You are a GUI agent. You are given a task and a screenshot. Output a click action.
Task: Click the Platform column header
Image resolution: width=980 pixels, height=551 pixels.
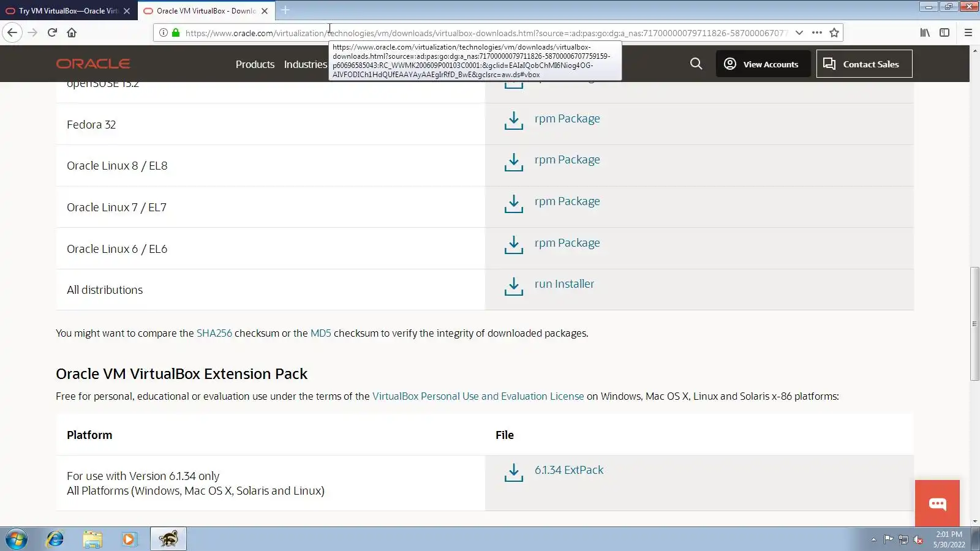[x=89, y=435]
